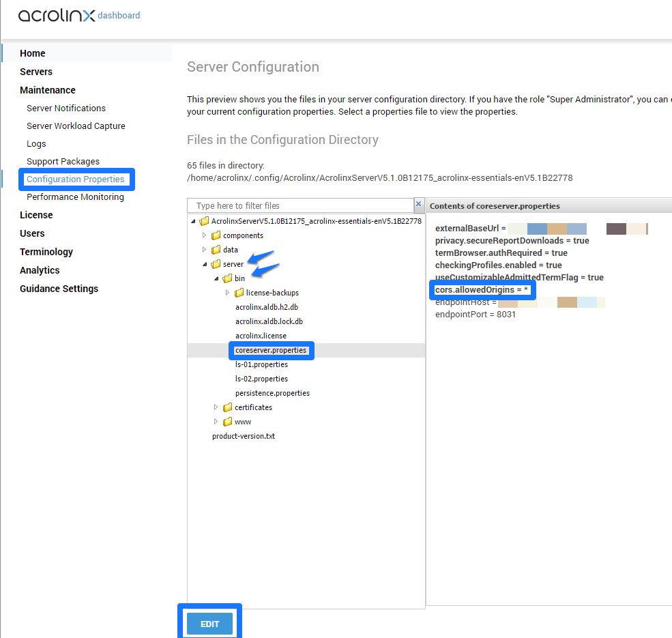Screen dimensions: 672x638
Task: Expand the www folder
Action: click(x=216, y=422)
